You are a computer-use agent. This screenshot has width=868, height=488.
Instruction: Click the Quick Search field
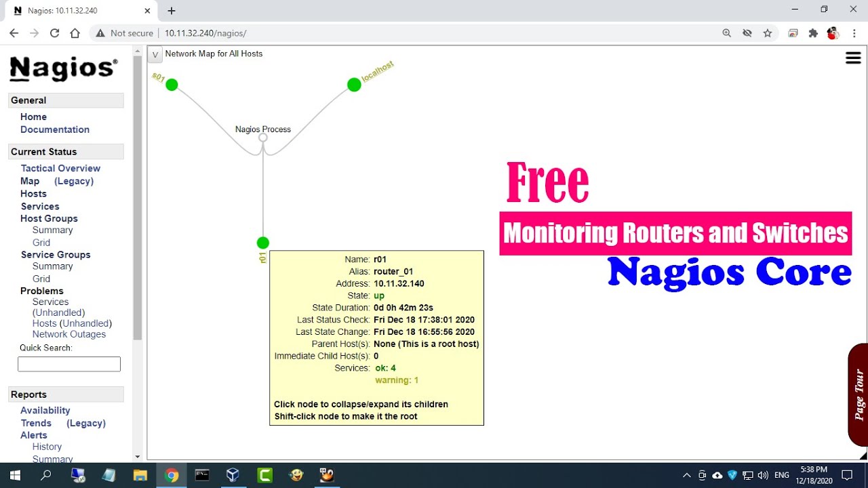(x=69, y=364)
